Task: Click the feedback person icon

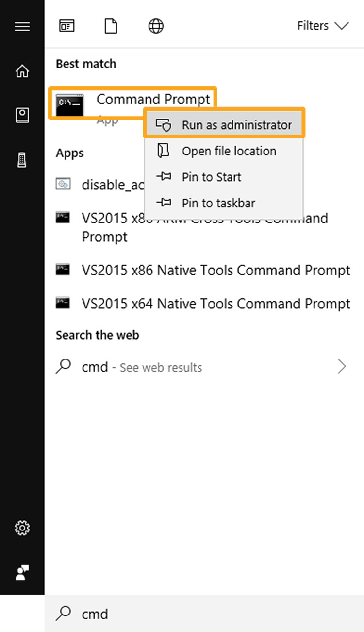Action: [22, 572]
